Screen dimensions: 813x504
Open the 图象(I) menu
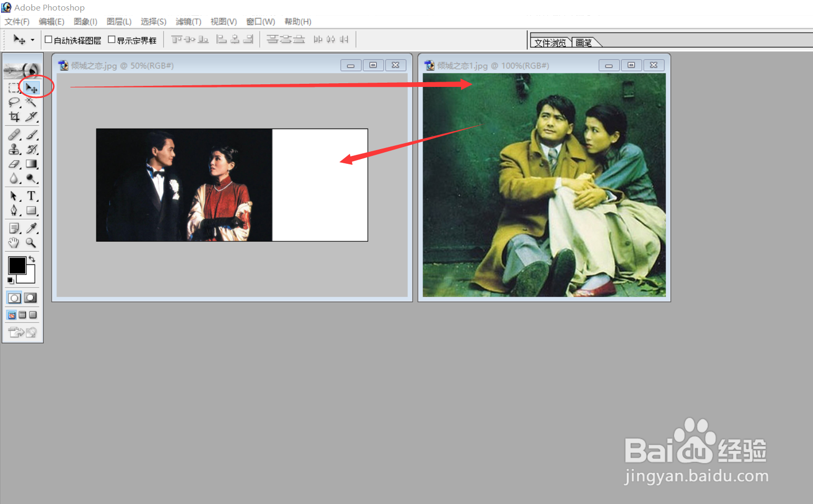tap(85, 22)
